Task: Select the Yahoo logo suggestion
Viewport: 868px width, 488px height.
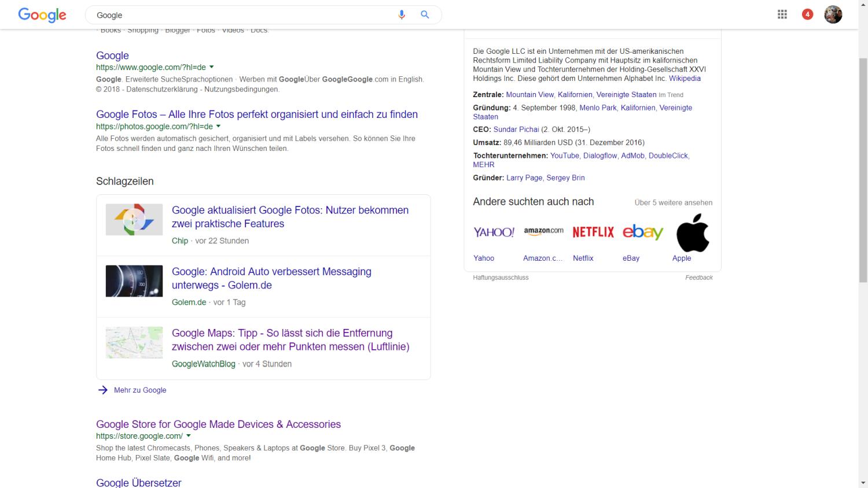Action: (494, 232)
